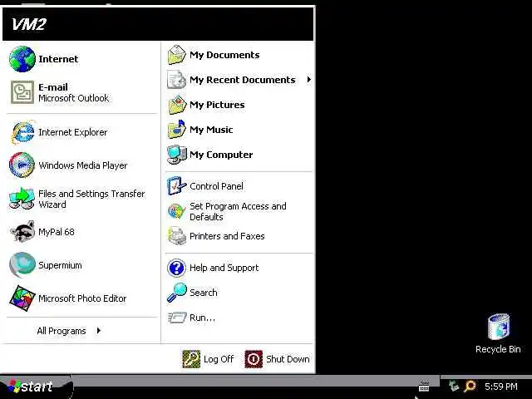Viewport: 532px width, 399px height.
Task: Click Set Program Access and Defaults icon
Action: [177, 211]
